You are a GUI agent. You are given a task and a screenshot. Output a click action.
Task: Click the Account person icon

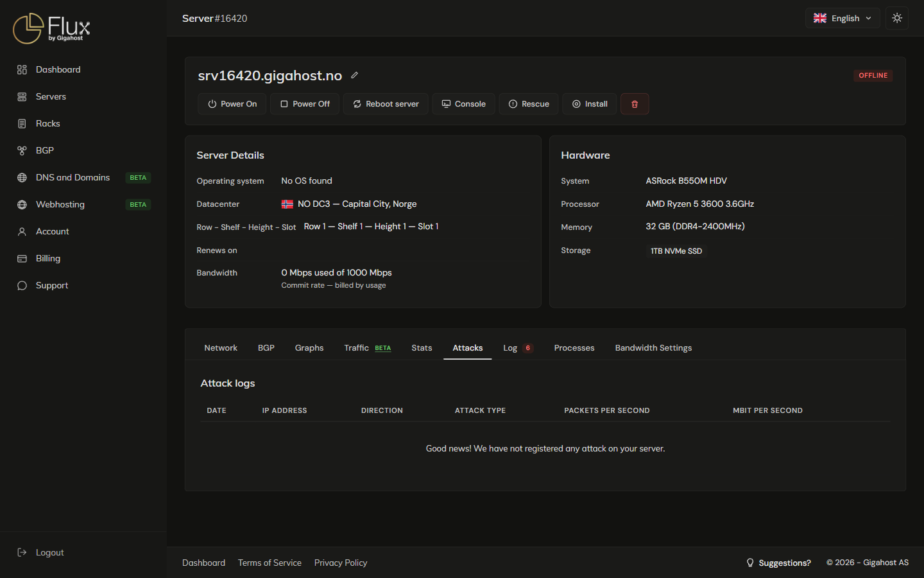[x=22, y=231]
